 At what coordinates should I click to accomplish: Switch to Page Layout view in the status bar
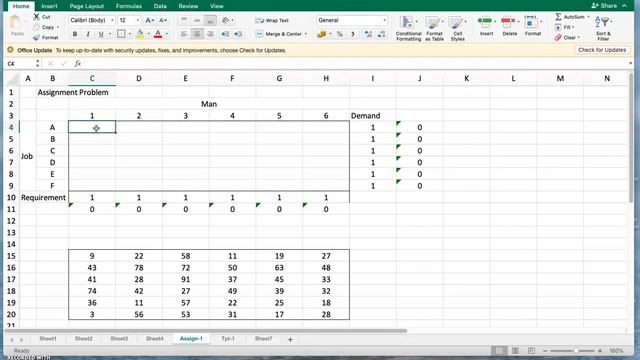[x=516, y=351]
